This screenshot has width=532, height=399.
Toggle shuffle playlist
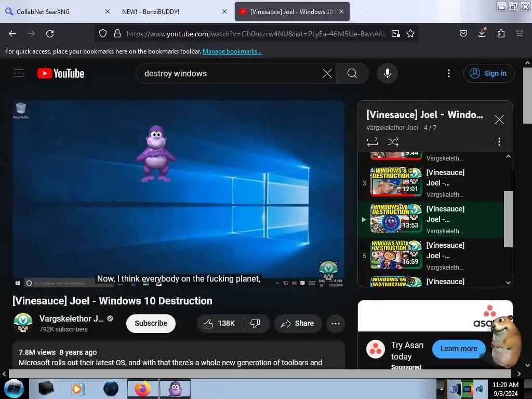click(x=393, y=141)
